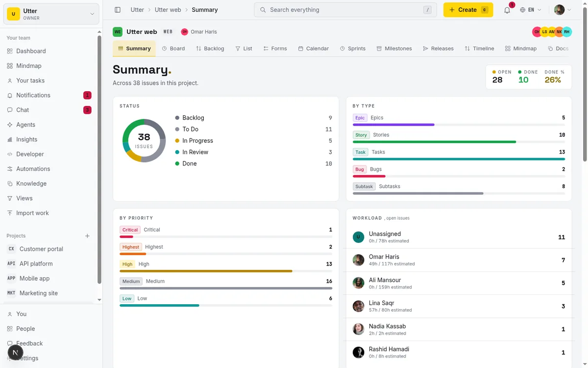Click the NK member avatar in header
This screenshot has width=588, height=368.
(x=559, y=32)
